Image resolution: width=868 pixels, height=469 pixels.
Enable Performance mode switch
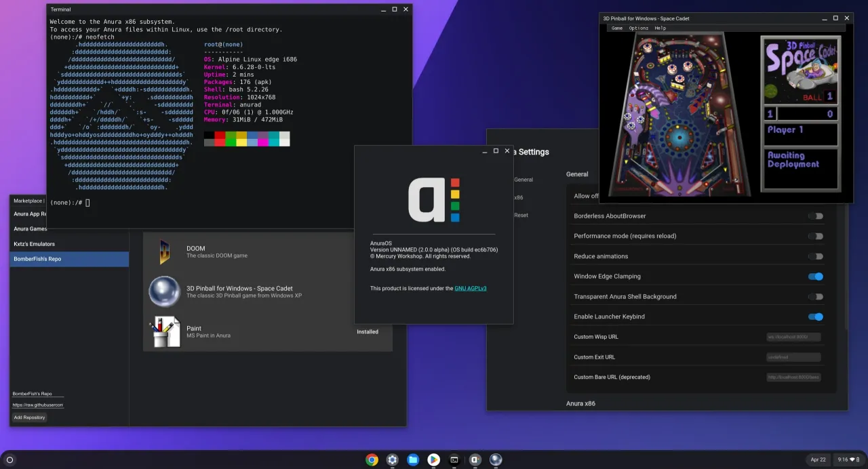(816, 237)
